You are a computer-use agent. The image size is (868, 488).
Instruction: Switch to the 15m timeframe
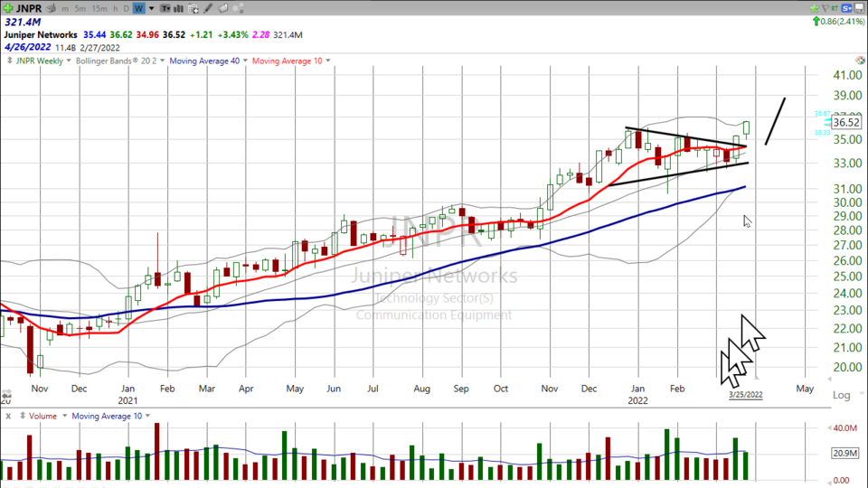99,9
